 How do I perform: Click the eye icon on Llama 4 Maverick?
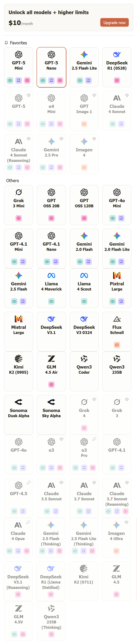[51, 301]
